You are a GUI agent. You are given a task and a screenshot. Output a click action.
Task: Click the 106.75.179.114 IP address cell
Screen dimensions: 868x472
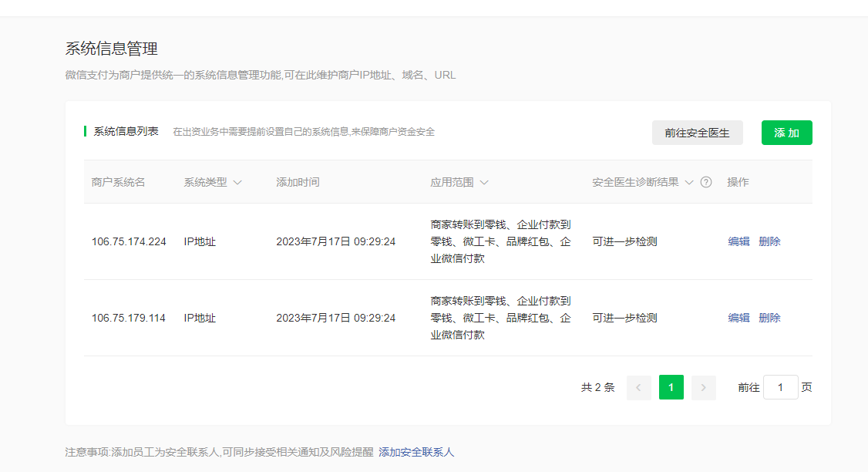click(x=129, y=318)
